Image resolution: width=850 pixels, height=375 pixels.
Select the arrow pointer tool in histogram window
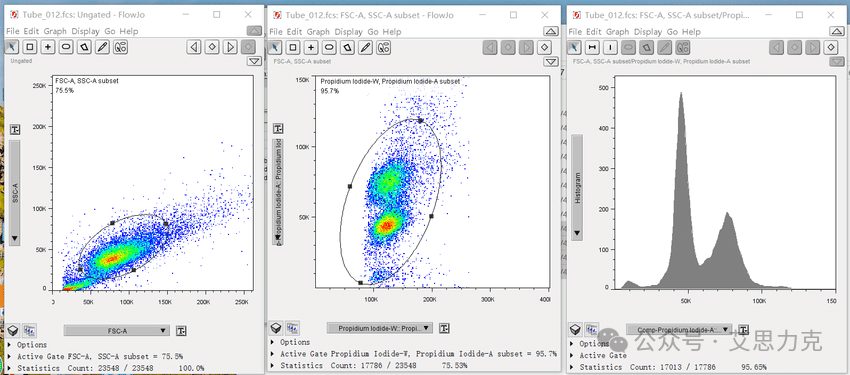[574, 47]
